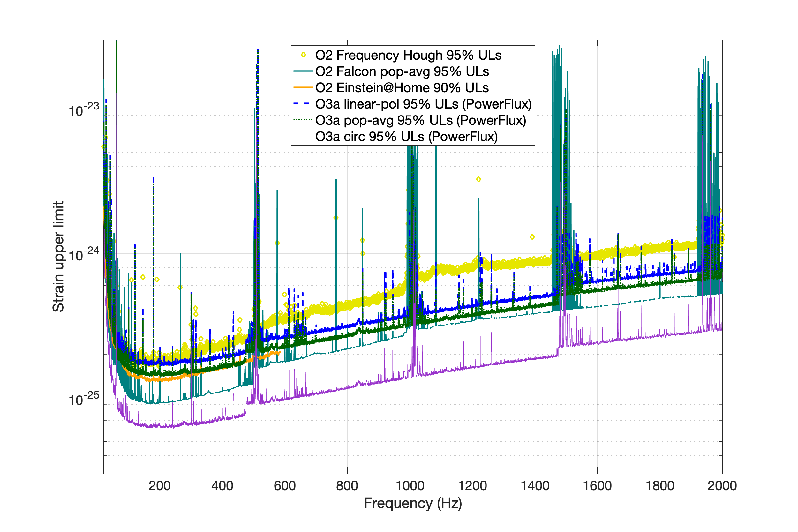Select 'O2 Einstein@Home 90% ULs' legend entry
The width and height of the screenshot is (798, 532).
tap(402, 87)
